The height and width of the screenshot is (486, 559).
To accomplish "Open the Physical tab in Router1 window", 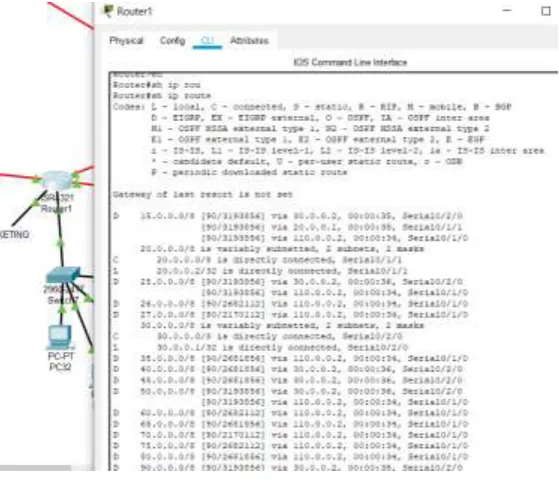I will [x=126, y=41].
